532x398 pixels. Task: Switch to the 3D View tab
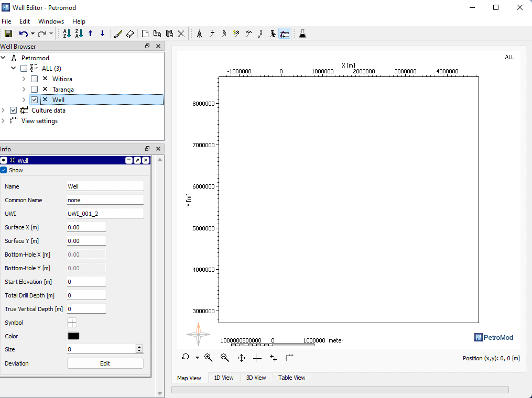(256, 378)
